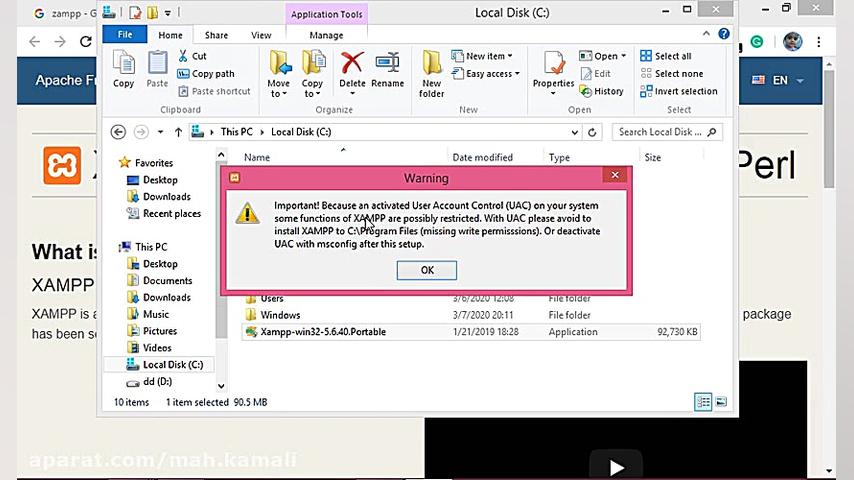Click the Edit command in the Open group
Viewport: 854px width, 480px height.
[596, 74]
